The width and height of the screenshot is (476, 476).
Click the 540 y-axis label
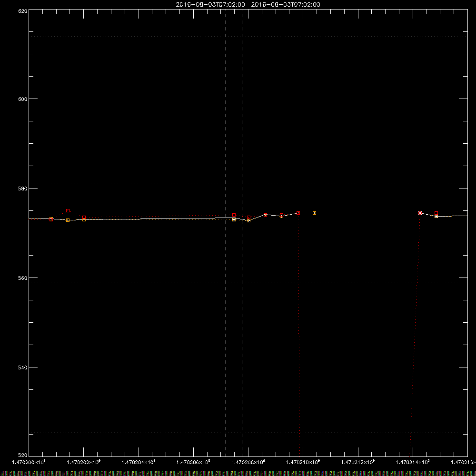[23, 367]
